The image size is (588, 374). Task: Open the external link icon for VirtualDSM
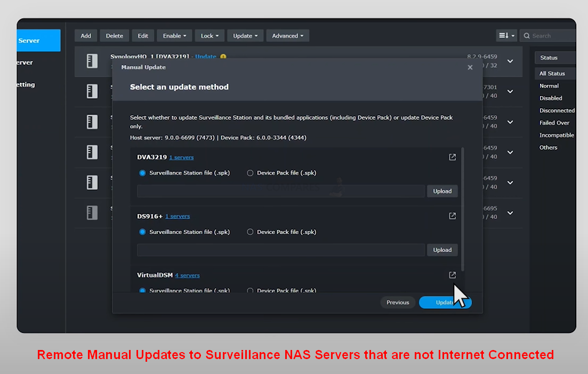(452, 275)
